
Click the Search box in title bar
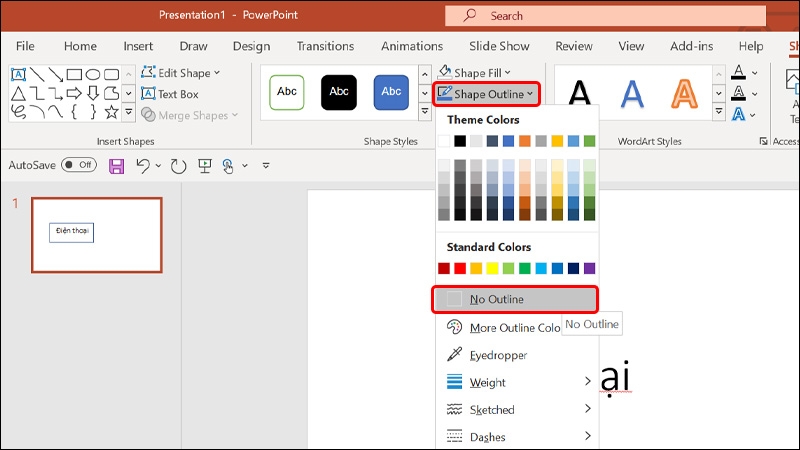(x=605, y=16)
